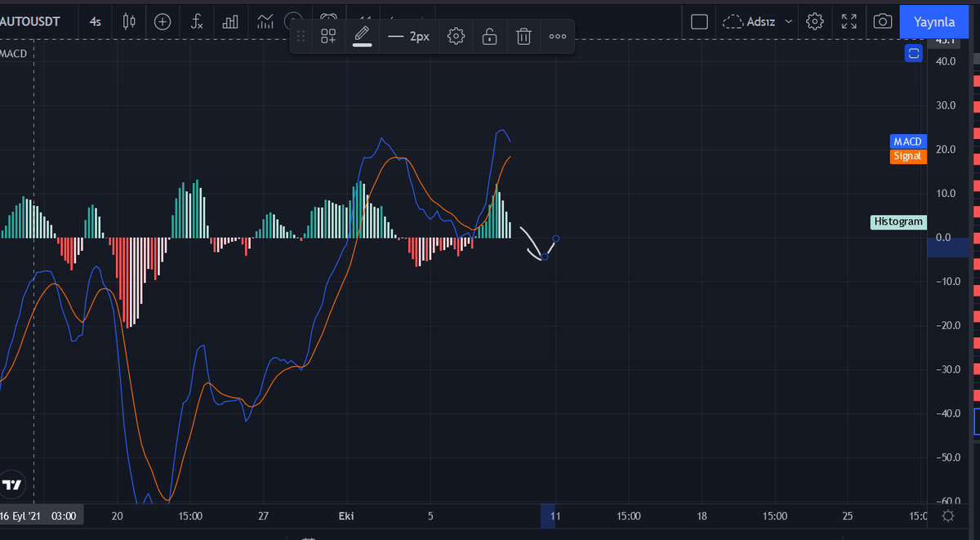
Task: Grab the drawing toolbar drag handle
Action: 301,37
